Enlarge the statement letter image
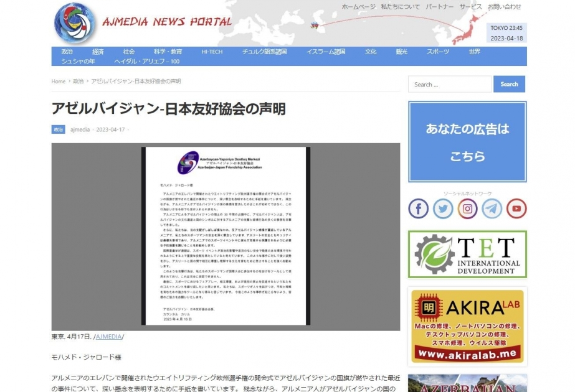The width and height of the screenshot is (575, 392). [226, 236]
